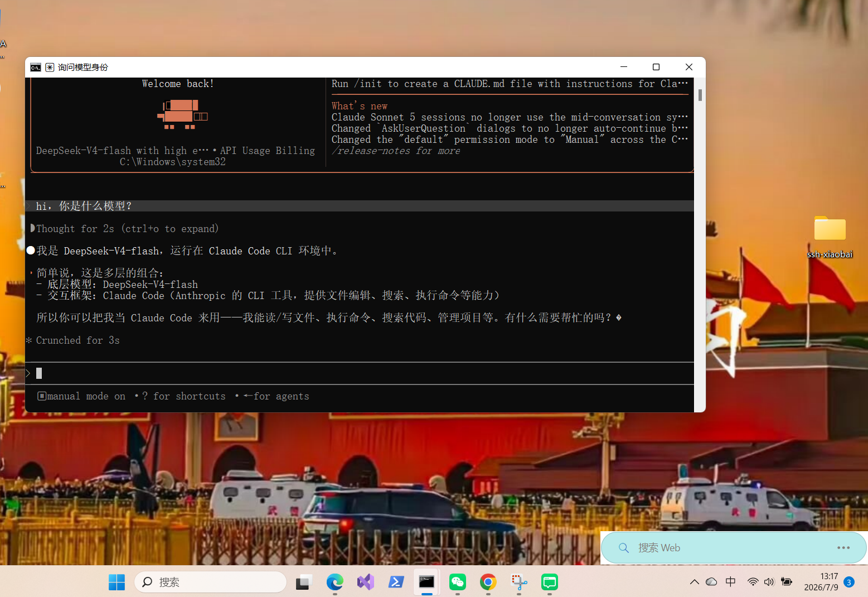This screenshot has width=868, height=597.
Task: Click the 'What's new' heading
Action: click(360, 106)
